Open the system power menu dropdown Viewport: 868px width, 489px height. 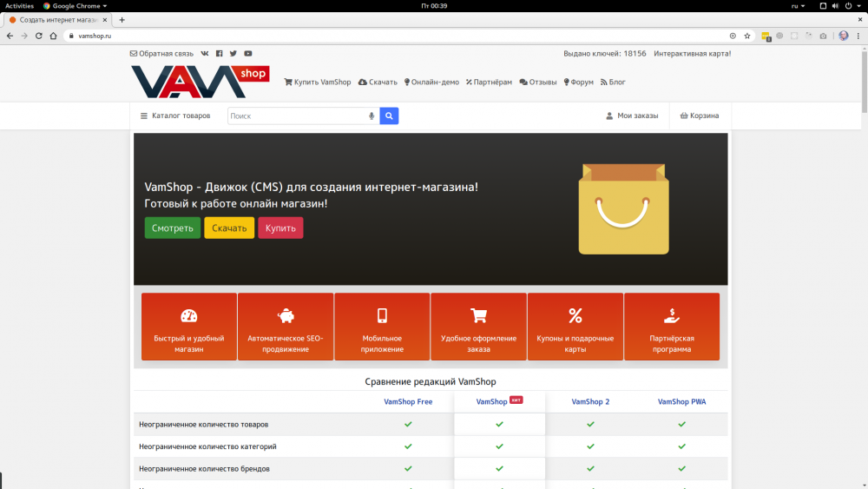[x=852, y=5]
